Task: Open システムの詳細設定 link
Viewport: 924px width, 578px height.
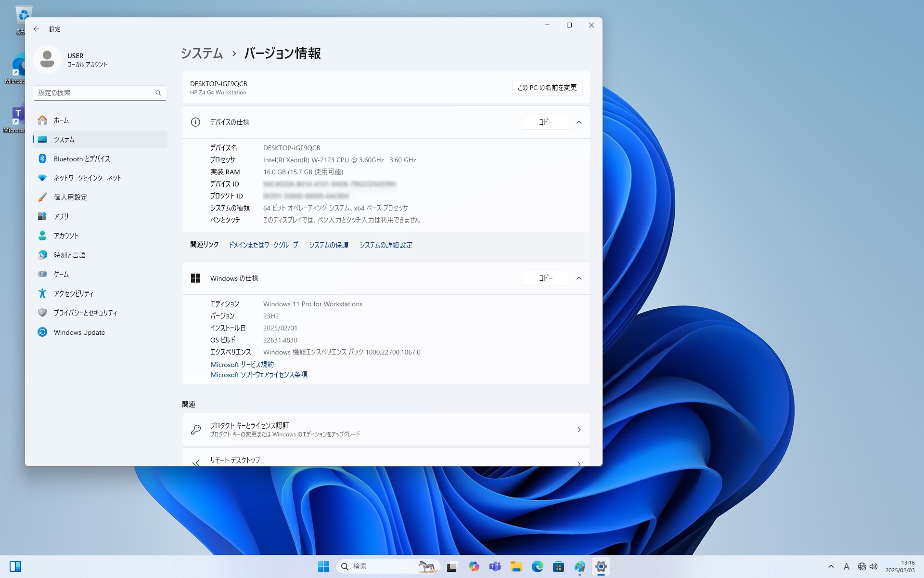Action: click(x=386, y=245)
